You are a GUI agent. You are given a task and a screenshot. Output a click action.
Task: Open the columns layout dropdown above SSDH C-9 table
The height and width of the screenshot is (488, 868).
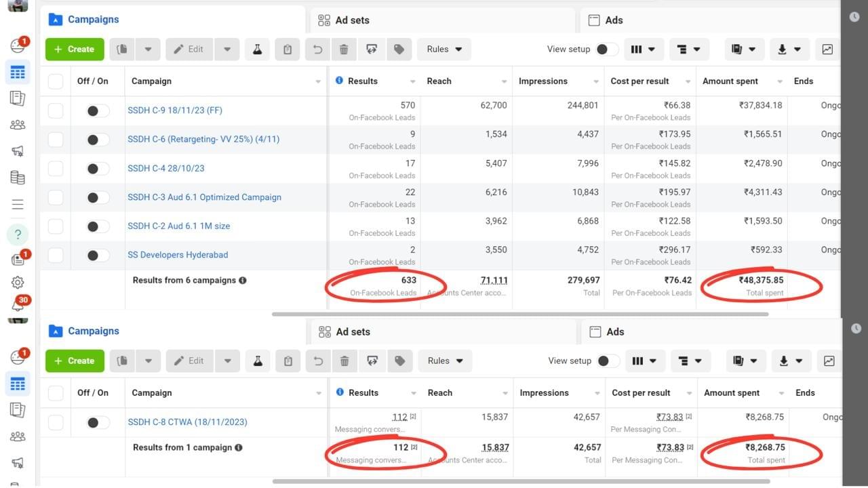643,49
